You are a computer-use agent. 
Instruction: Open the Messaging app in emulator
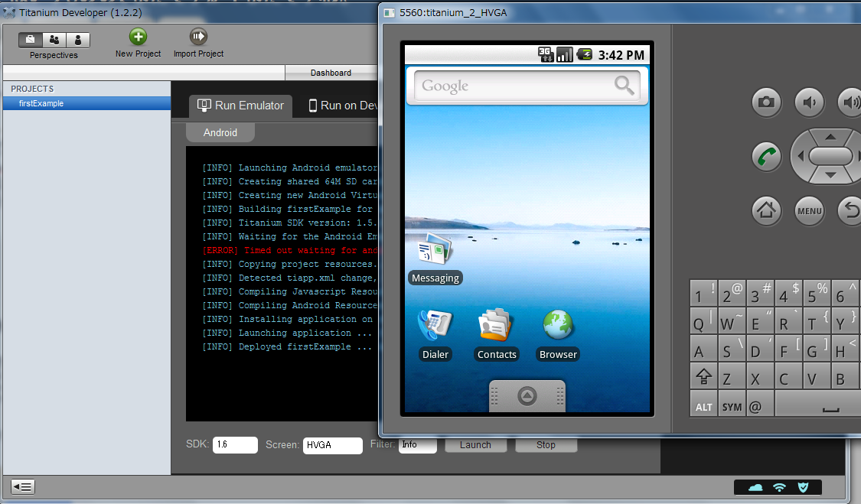[x=435, y=259]
